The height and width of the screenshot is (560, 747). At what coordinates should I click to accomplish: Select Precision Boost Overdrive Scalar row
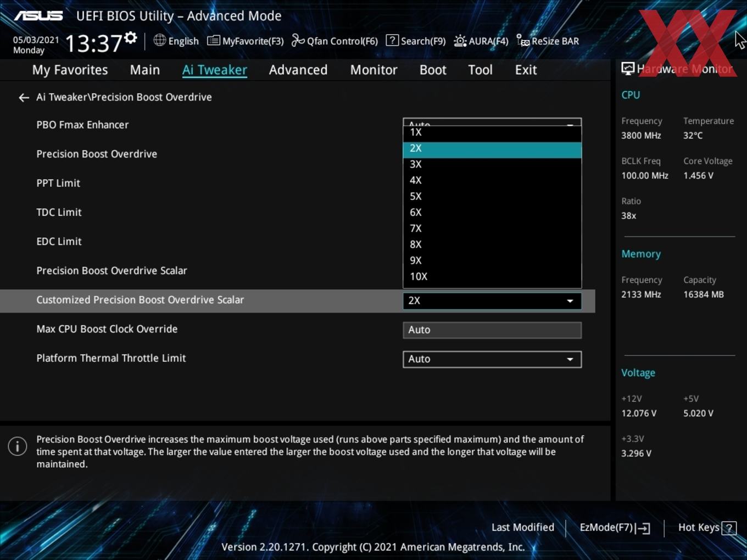coord(297,271)
